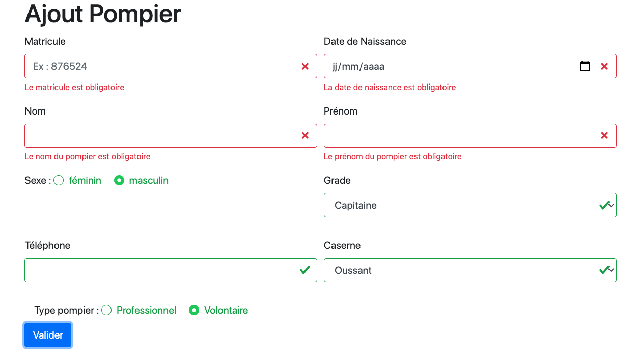
Task: Expand the Caserne dropdown showing Oussant
Action: (x=469, y=270)
